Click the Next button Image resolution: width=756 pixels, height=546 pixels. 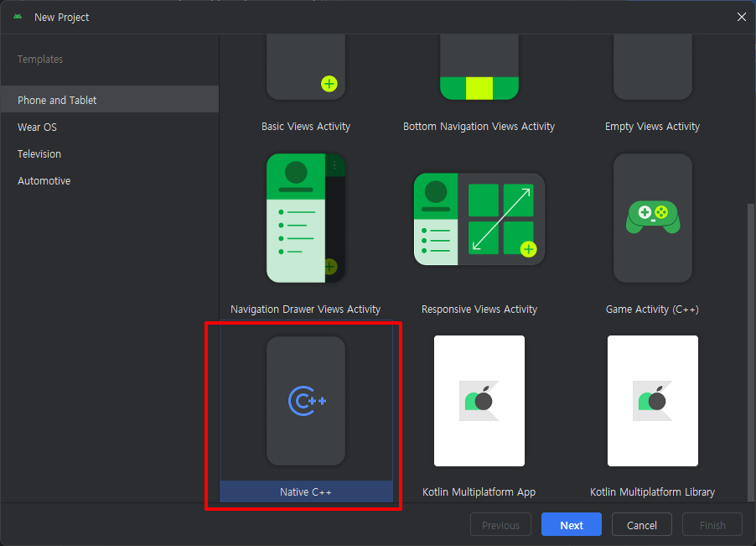572,525
